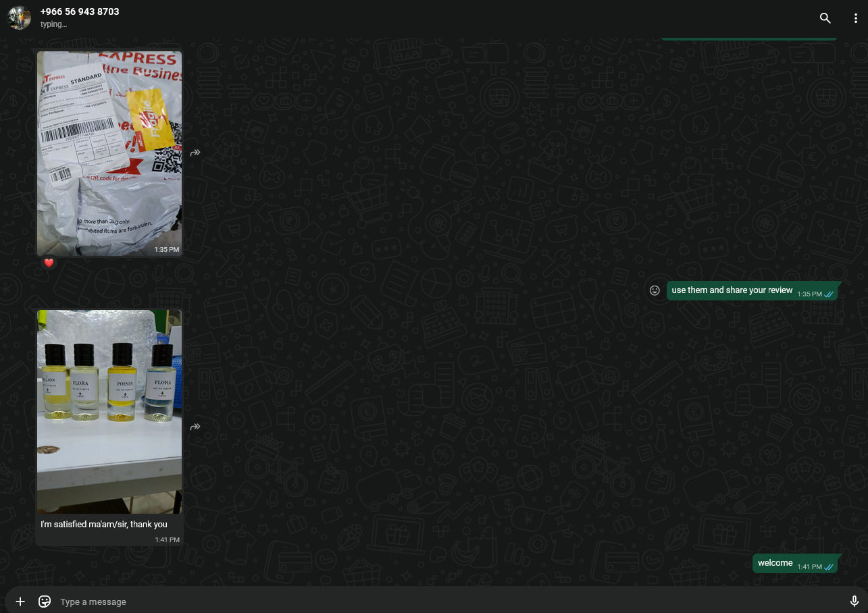Image resolution: width=868 pixels, height=613 pixels.
Task: Open contact info for +966 56 943 8703
Action: pos(80,11)
